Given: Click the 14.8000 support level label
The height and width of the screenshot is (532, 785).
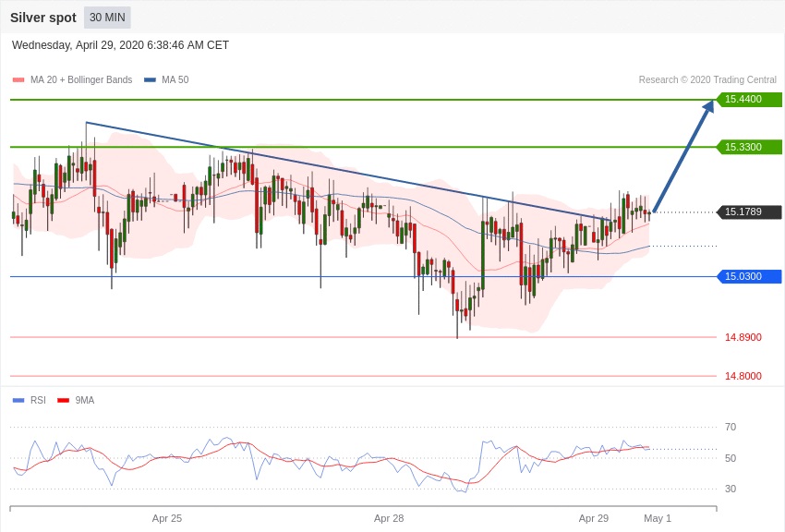Looking at the screenshot, I should click(743, 376).
